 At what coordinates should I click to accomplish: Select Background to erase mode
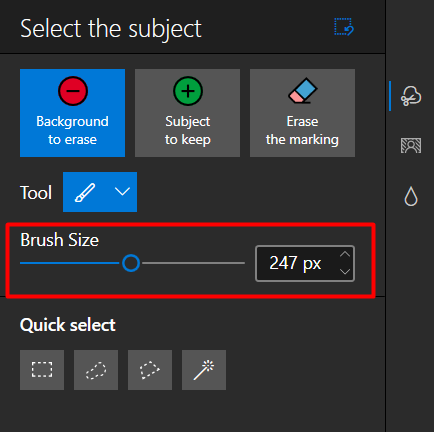click(72, 113)
